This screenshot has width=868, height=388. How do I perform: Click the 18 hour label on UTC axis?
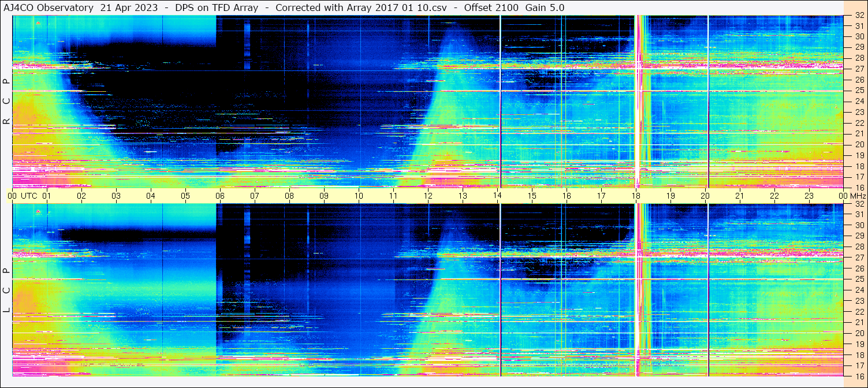(636, 196)
